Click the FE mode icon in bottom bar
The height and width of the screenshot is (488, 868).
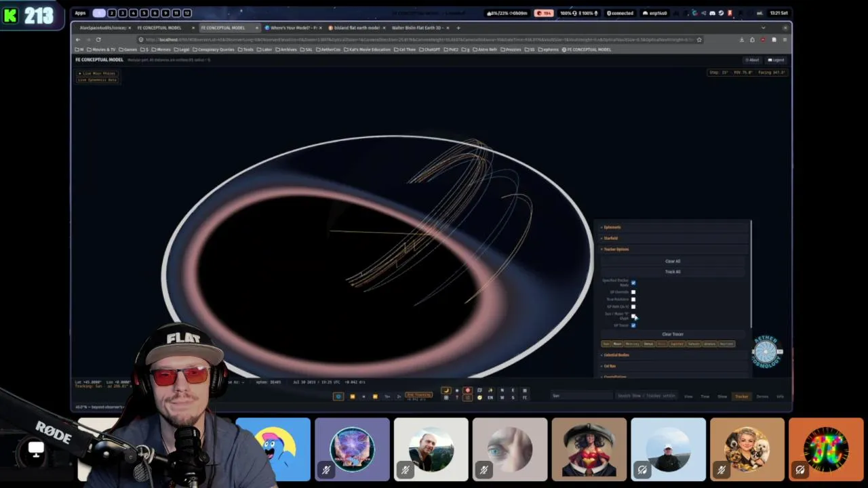pos(525,398)
